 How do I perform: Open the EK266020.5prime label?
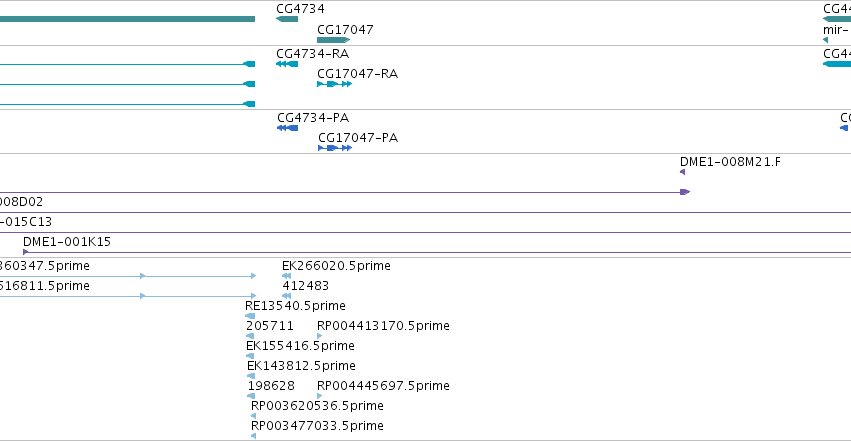336,265
